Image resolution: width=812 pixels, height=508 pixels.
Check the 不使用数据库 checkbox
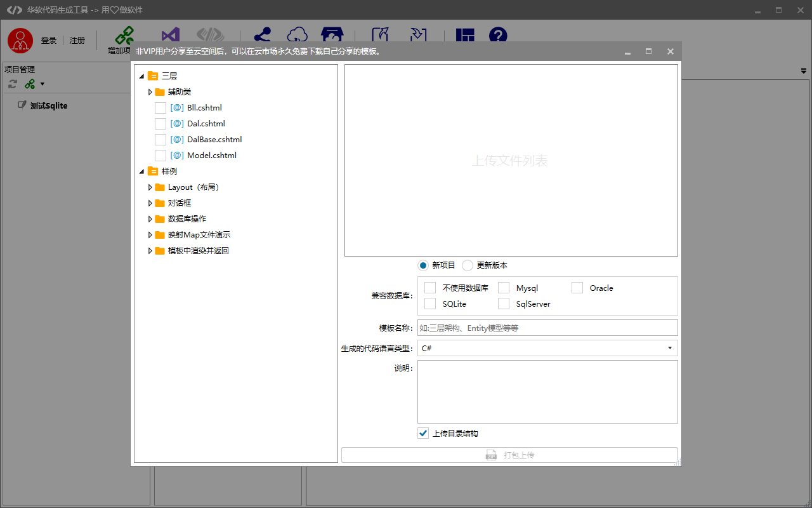(430, 288)
